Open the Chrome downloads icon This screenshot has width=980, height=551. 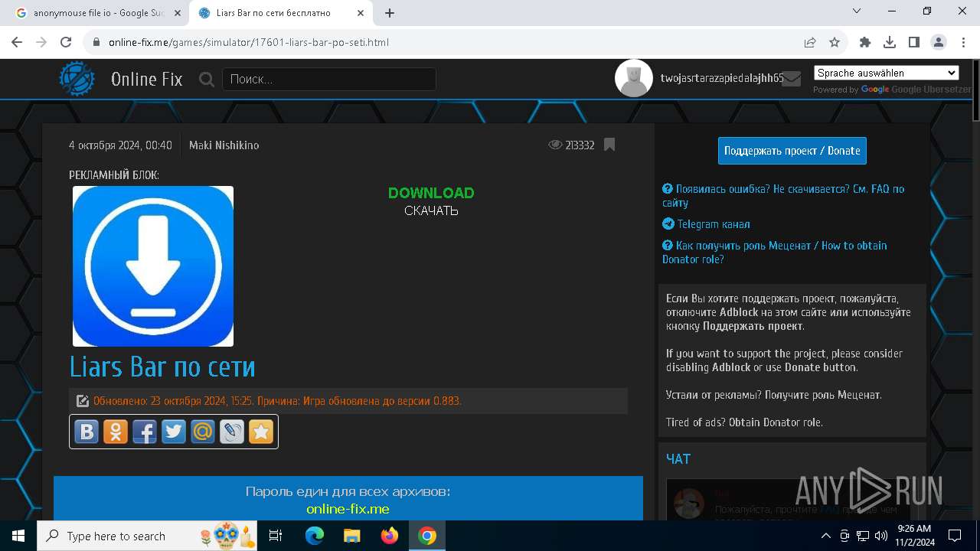(890, 42)
